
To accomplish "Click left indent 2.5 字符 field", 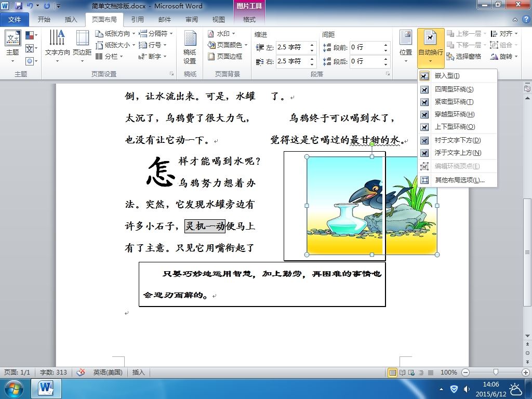I will (292, 47).
